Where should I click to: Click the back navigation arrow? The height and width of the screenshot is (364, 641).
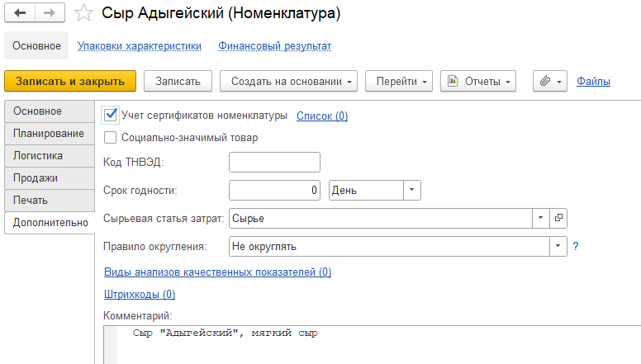[x=20, y=14]
